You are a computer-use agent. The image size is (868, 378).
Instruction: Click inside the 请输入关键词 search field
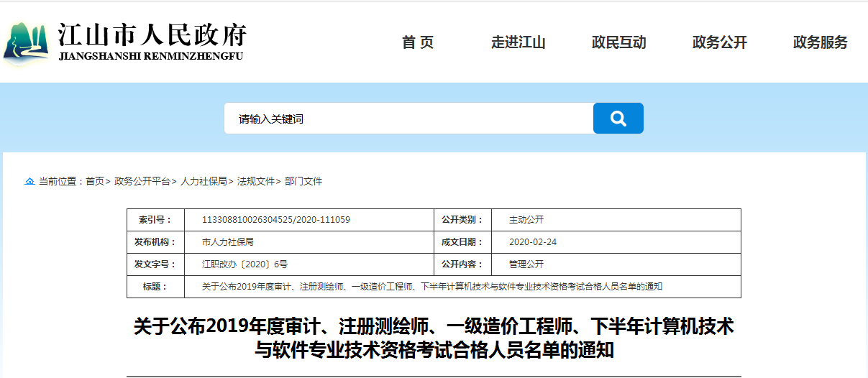tap(408, 119)
